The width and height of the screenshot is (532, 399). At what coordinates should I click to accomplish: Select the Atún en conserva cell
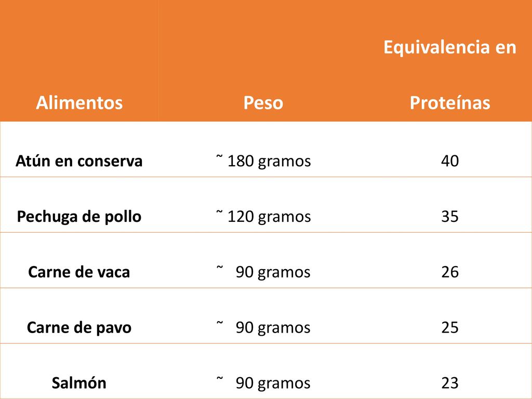click(x=79, y=161)
